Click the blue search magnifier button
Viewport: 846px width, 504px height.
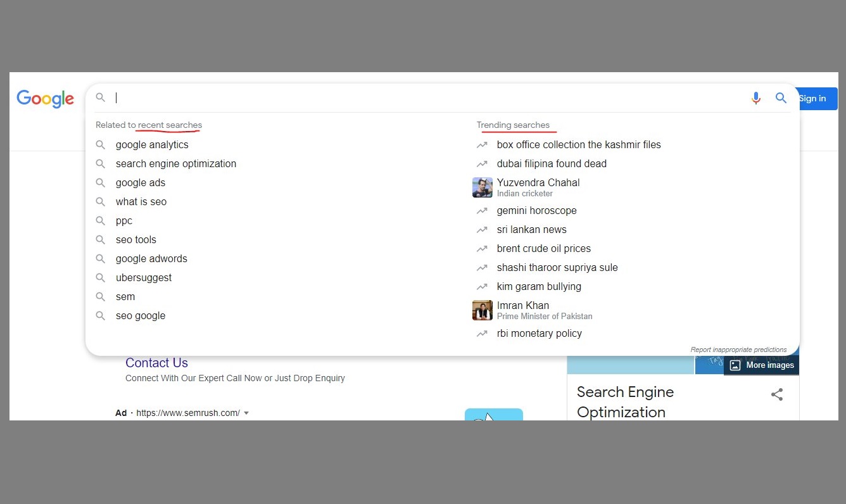[x=781, y=98]
